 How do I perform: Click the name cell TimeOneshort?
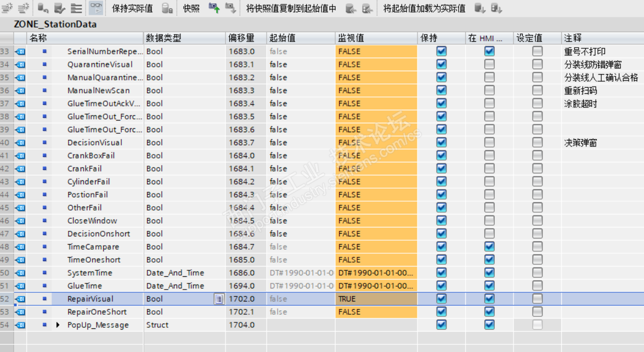coord(94,260)
